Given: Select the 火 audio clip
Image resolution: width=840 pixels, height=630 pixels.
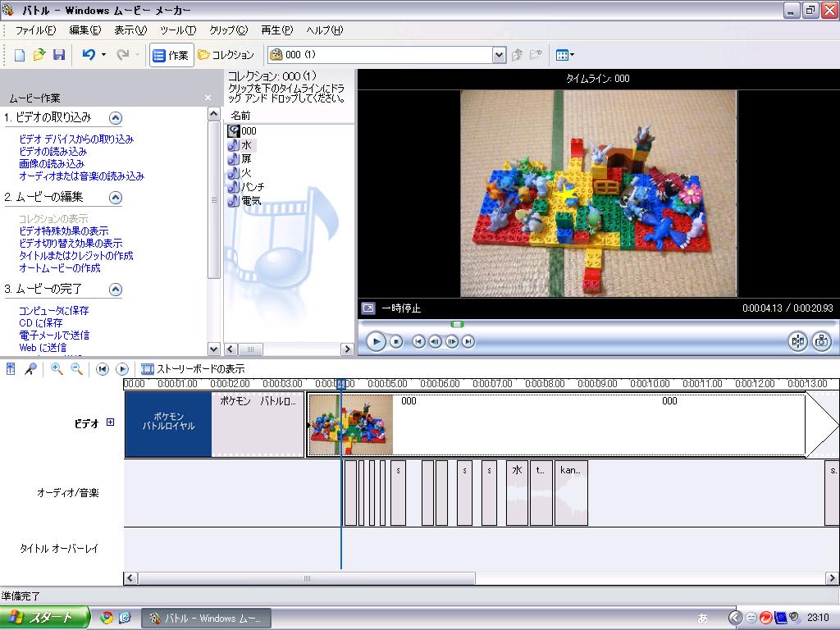Looking at the screenshot, I should [240, 172].
